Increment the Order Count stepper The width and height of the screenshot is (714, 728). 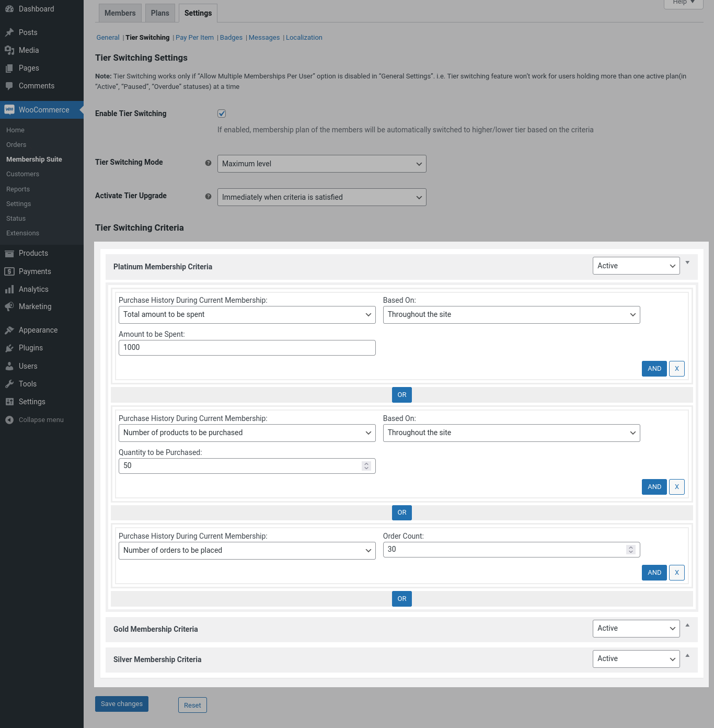pyautogui.click(x=630, y=547)
